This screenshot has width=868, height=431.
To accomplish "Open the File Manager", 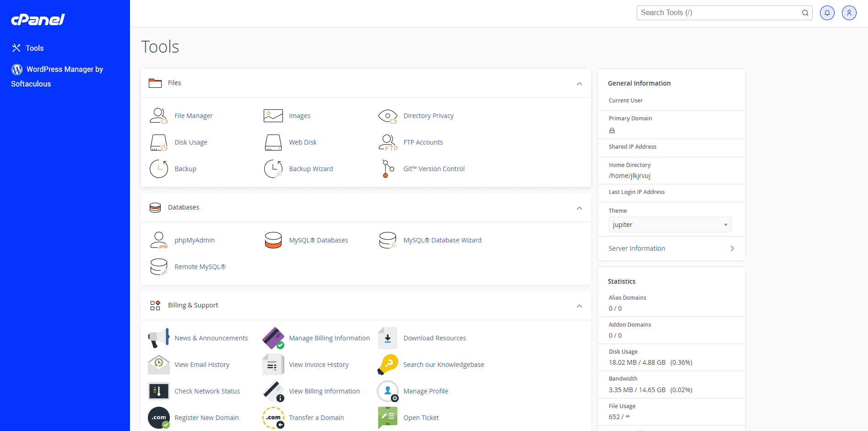I will pyautogui.click(x=193, y=115).
